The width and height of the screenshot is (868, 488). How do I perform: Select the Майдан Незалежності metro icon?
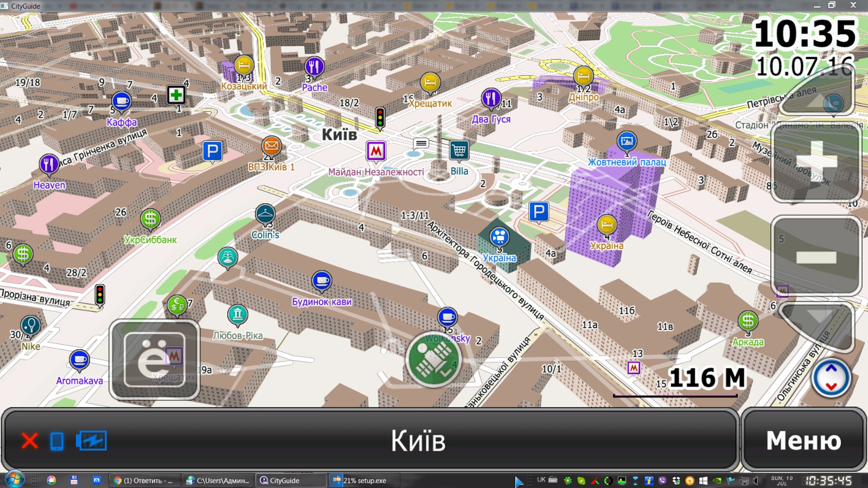376,151
